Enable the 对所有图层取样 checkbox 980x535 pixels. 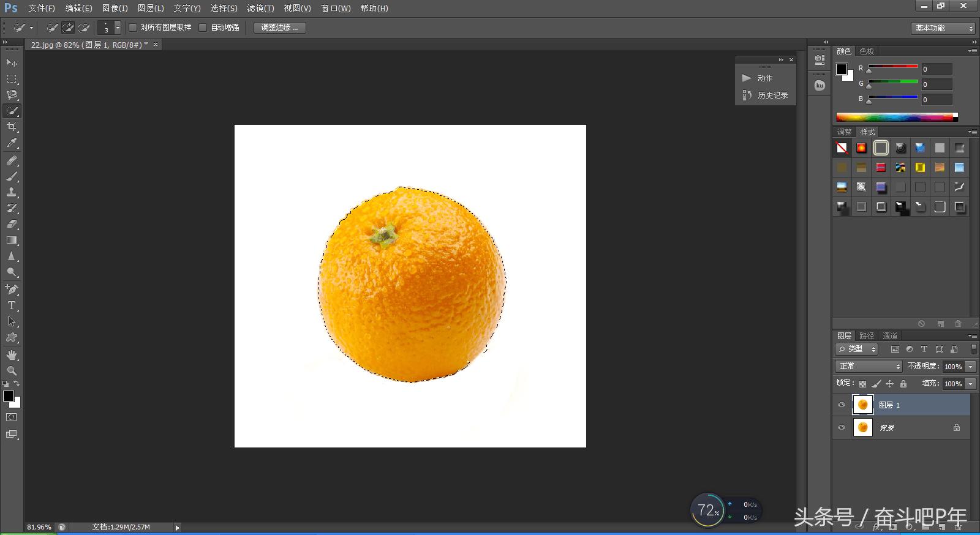[x=133, y=28]
